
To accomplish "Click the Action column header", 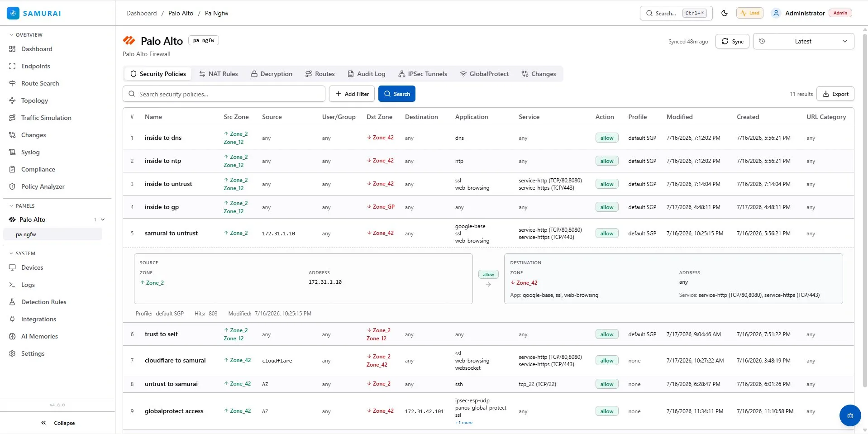I will pos(605,117).
